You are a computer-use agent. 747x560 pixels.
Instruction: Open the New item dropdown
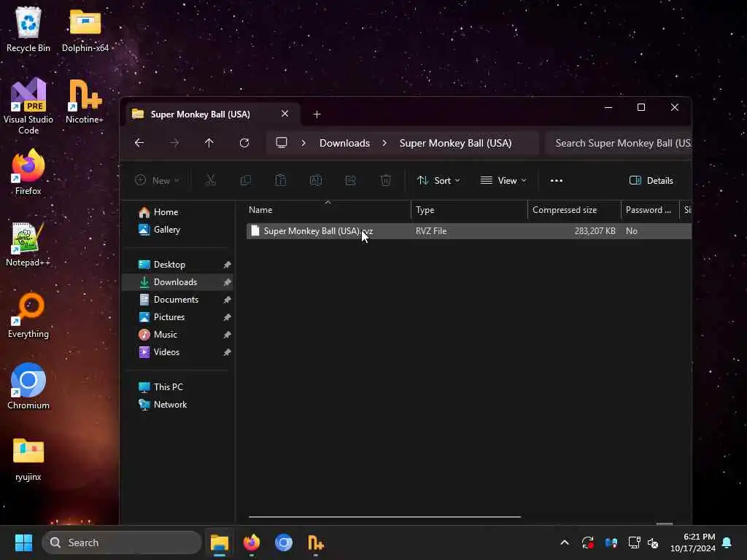[x=158, y=181]
